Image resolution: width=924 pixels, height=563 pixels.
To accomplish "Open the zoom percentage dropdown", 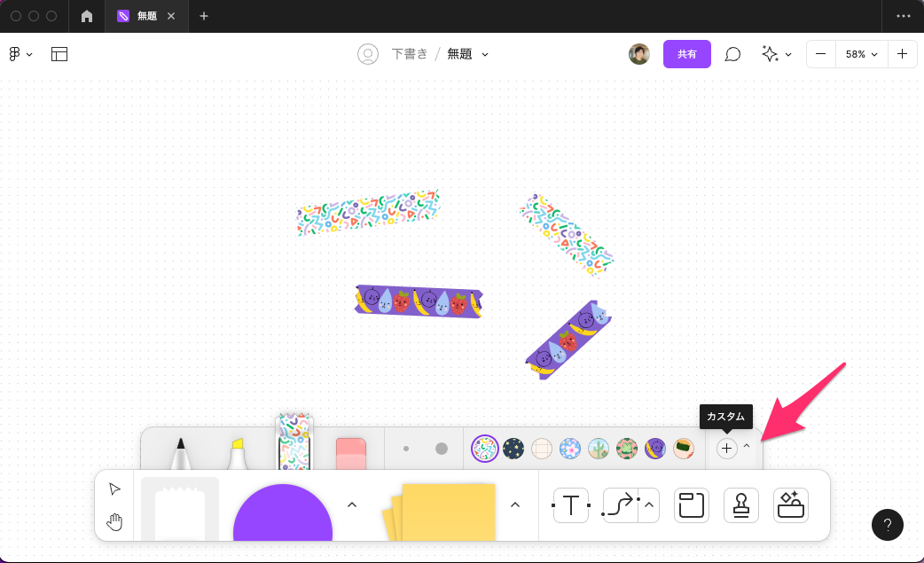I will pos(860,54).
